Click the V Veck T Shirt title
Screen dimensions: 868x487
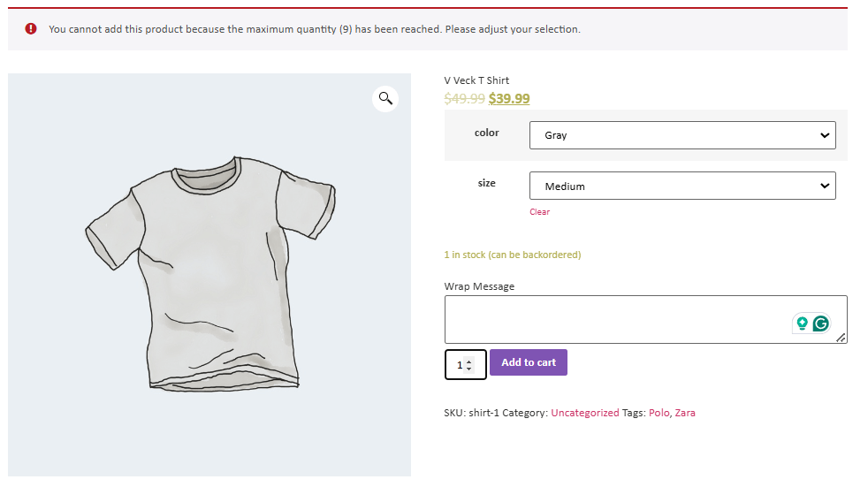click(476, 80)
